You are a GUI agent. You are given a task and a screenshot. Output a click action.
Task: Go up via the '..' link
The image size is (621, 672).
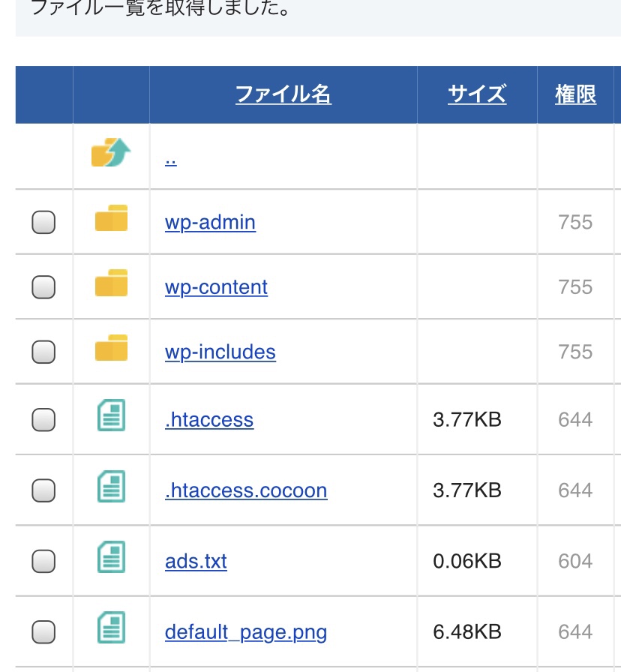click(x=170, y=161)
